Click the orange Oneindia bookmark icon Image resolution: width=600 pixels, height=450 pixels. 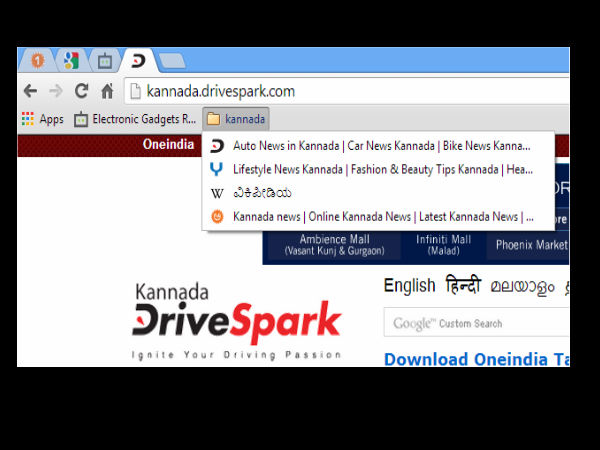(x=217, y=217)
